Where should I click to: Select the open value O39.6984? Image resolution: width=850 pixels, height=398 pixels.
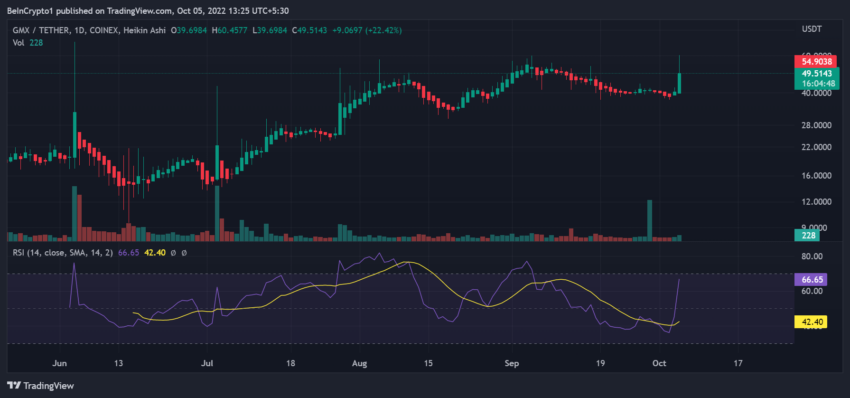pos(189,31)
